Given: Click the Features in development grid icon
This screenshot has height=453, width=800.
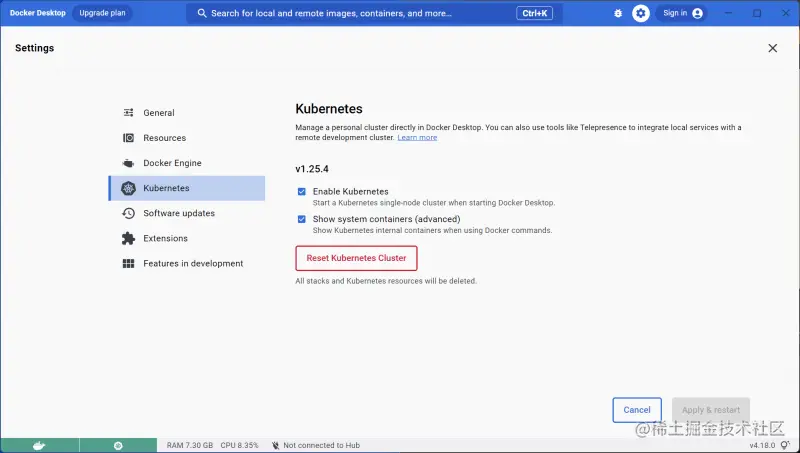Looking at the screenshot, I should point(129,263).
